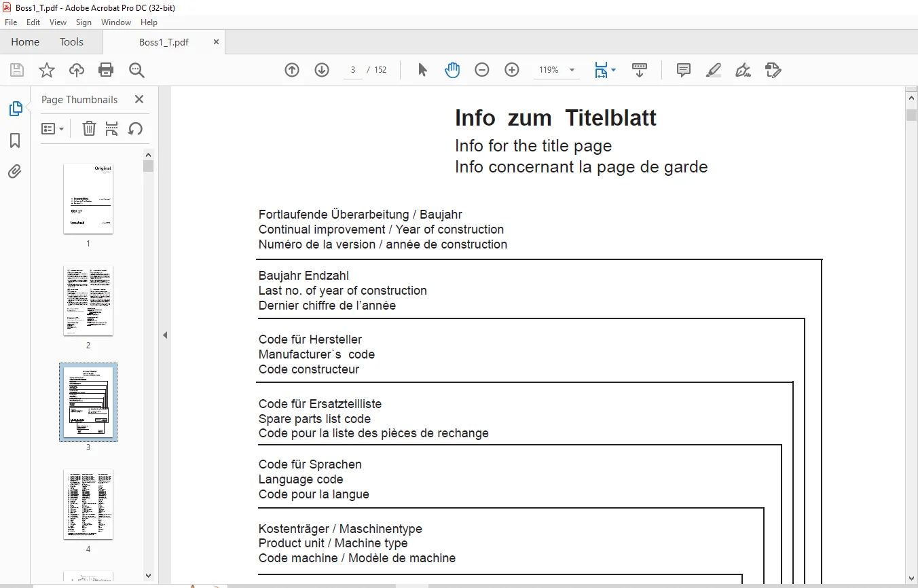The height and width of the screenshot is (588, 918).
Task: Activate the selection arrow tool
Action: [422, 70]
